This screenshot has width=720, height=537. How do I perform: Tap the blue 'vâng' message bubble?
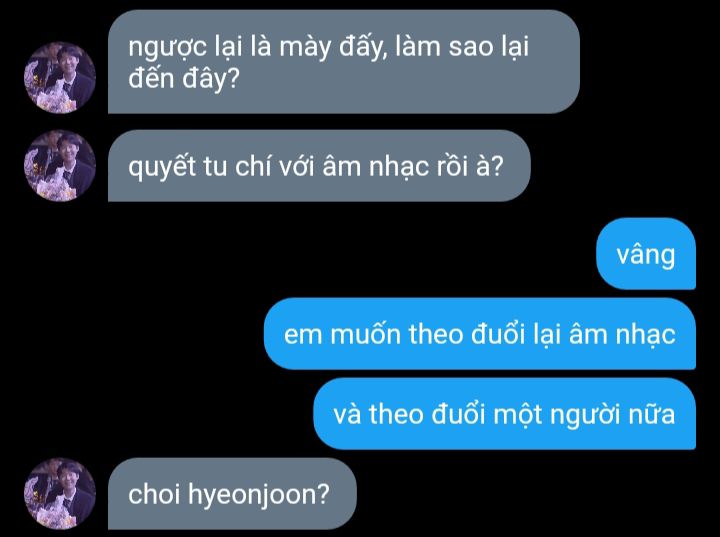646,254
